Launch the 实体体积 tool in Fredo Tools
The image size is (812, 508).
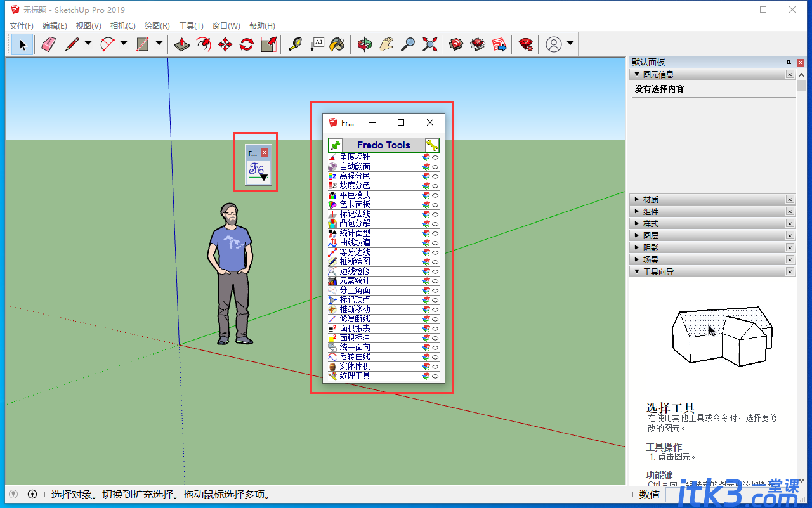click(x=355, y=367)
